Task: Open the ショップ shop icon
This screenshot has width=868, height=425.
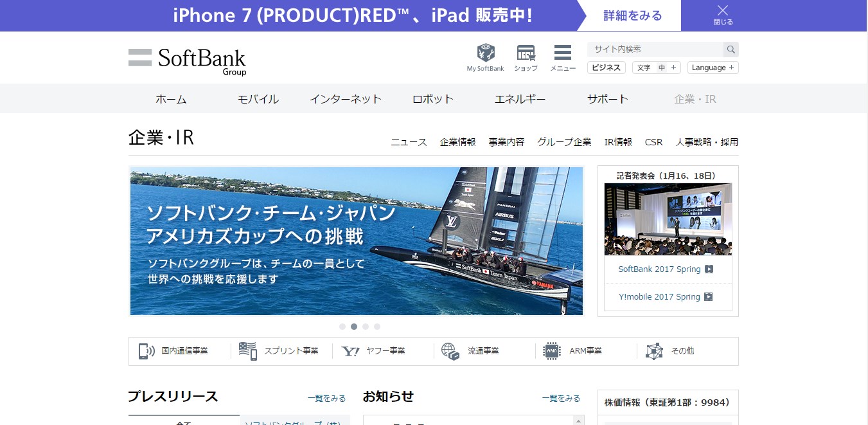Action: point(526,53)
